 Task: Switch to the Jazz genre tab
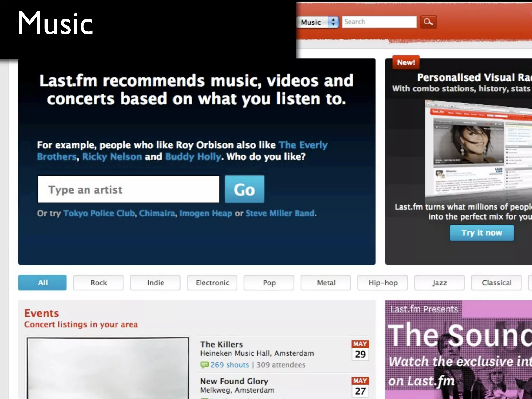(x=440, y=283)
